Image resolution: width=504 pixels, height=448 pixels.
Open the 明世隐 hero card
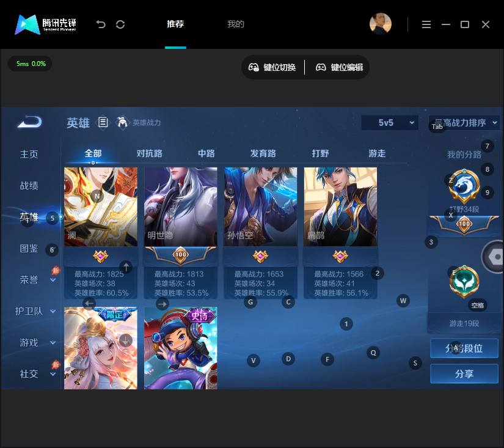coord(181,207)
